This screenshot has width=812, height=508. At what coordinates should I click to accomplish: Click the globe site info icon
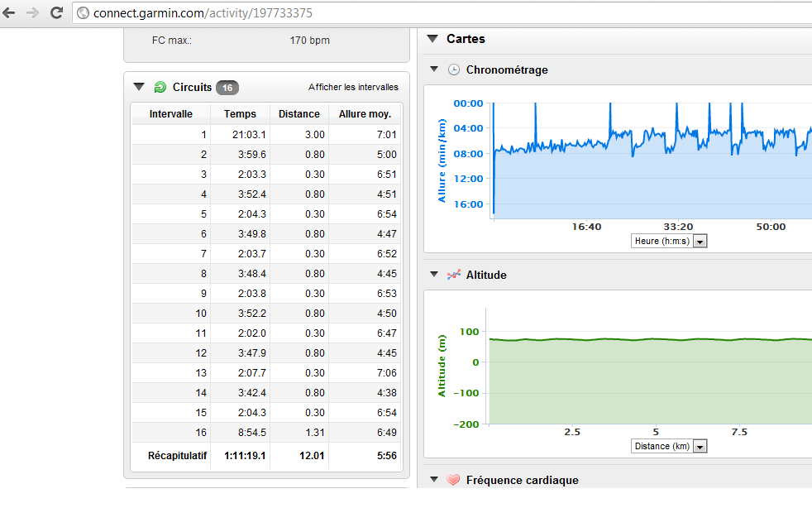click(x=83, y=13)
